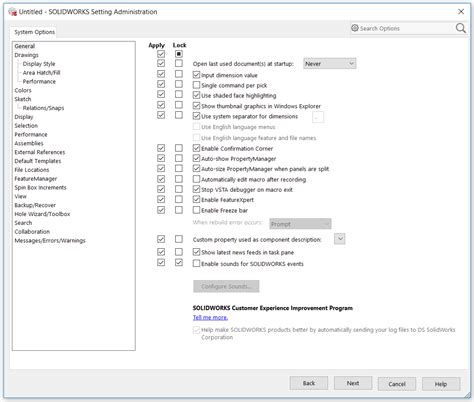Toggle Input dimension value checkbox
Image resolution: width=474 pixels, height=402 pixels.
click(196, 75)
